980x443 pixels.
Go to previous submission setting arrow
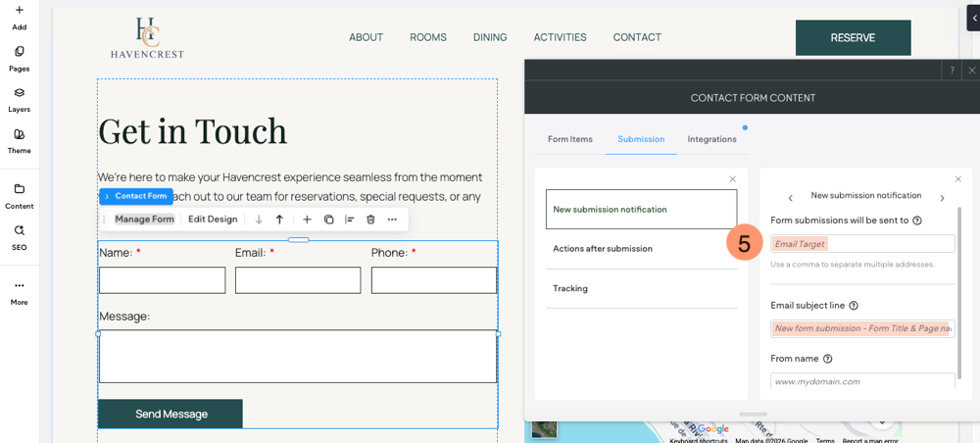(791, 198)
